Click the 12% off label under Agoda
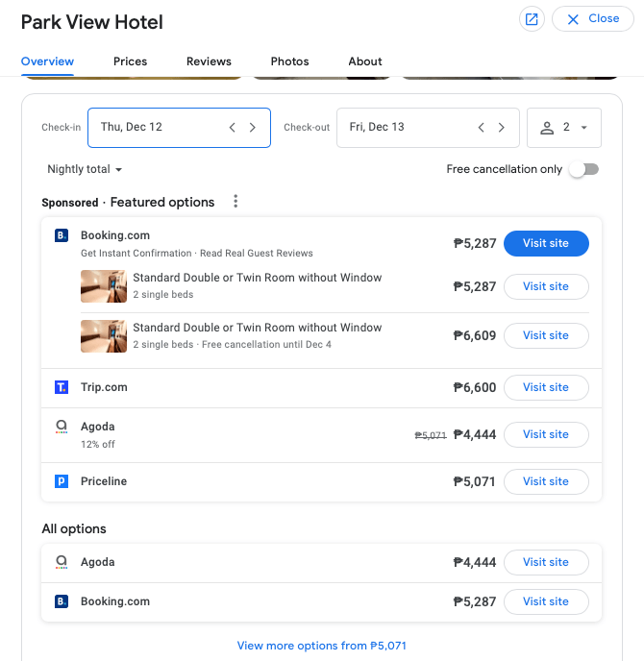This screenshot has width=644, height=661. point(98,444)
